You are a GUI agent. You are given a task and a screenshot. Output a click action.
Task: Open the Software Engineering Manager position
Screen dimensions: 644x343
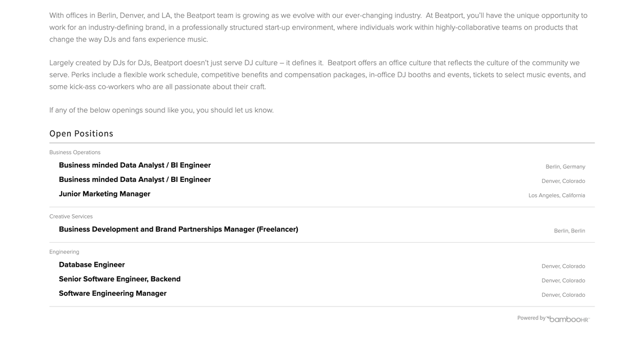[113, 294]
